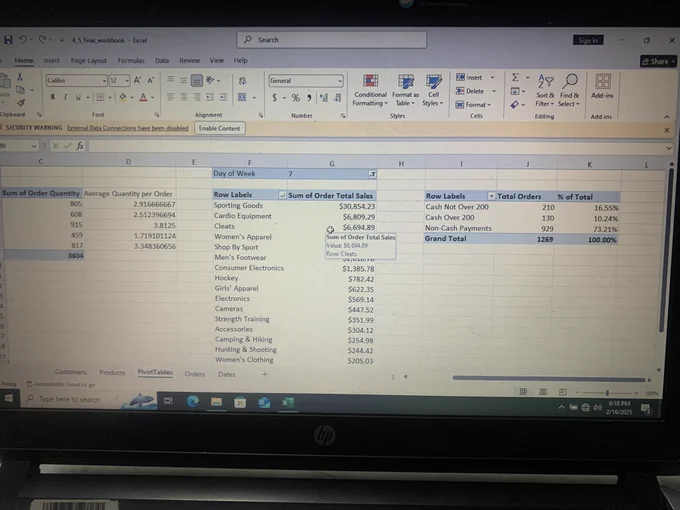Click Increase Indent icon
Image resolution: width=680 pixels, height=510 pixels.
coord(223,97)
